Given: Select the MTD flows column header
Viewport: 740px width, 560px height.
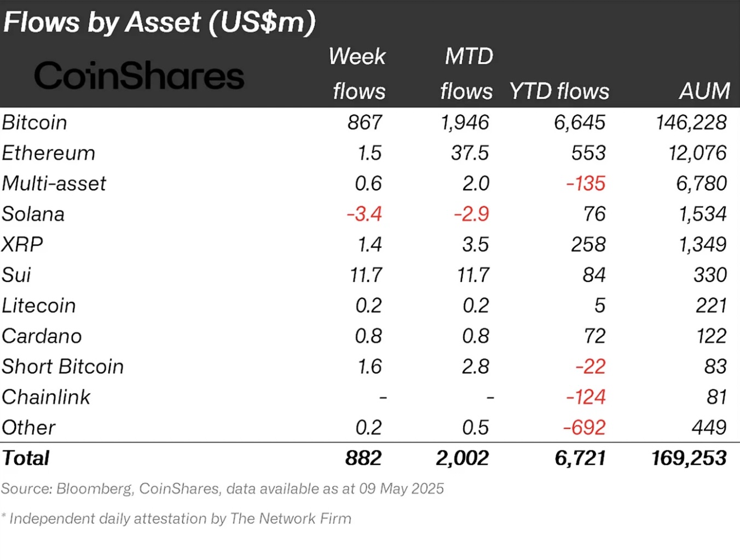Looking at the screenshot, I should tap(467, 74).
